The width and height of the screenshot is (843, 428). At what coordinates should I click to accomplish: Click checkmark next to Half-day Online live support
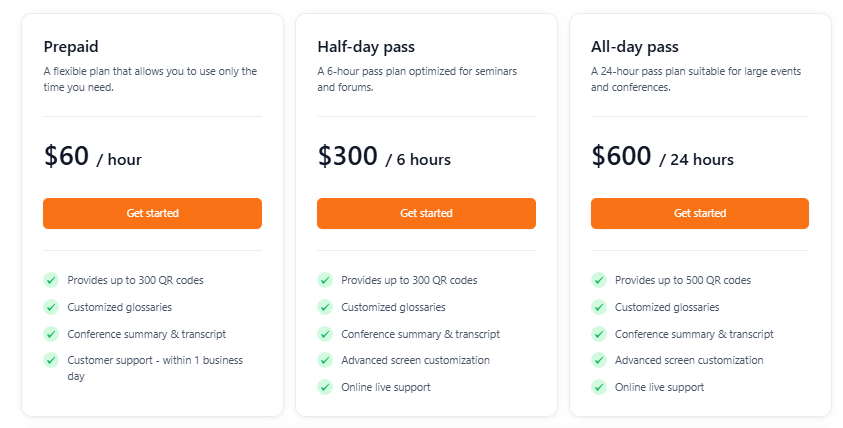(x=324, y=387)
